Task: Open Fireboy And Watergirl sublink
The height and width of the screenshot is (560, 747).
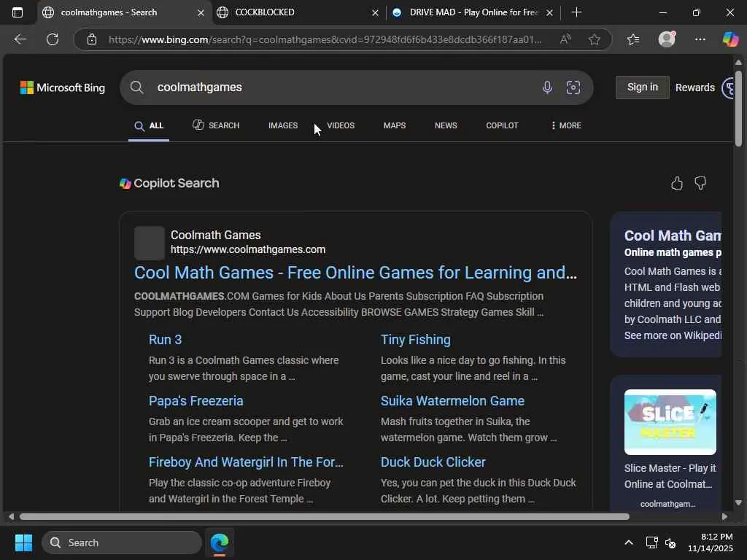Action: click(246, 462)
